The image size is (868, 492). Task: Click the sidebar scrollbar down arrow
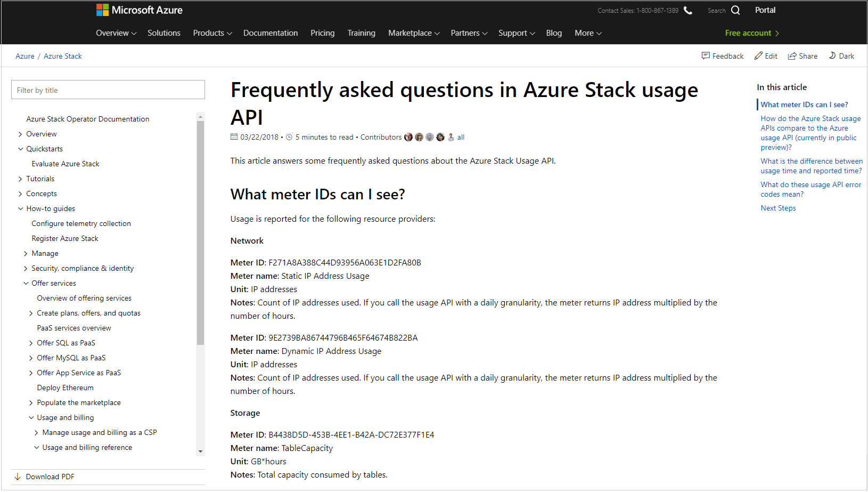click(200, 451)
